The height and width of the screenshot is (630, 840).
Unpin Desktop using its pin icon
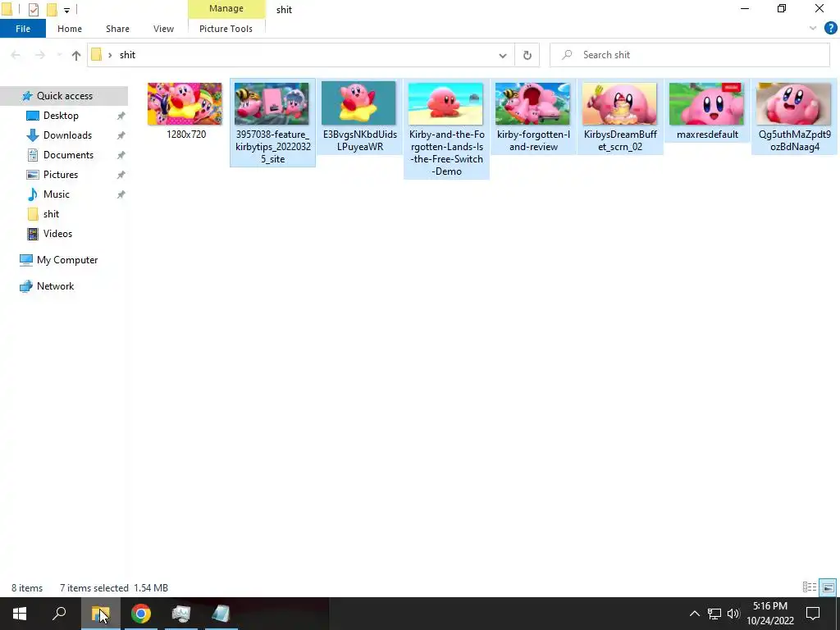click(x=121, y=116)
